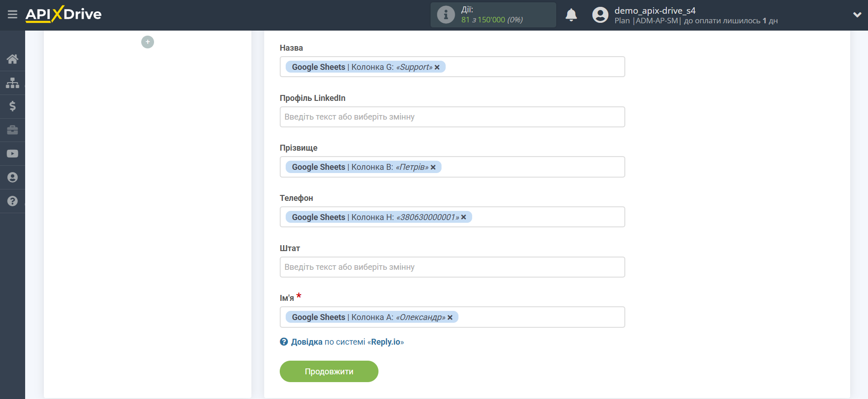868x399 pixels.
Task: Click the Профіль LinkedIn input field
Action: pos(452,117)
